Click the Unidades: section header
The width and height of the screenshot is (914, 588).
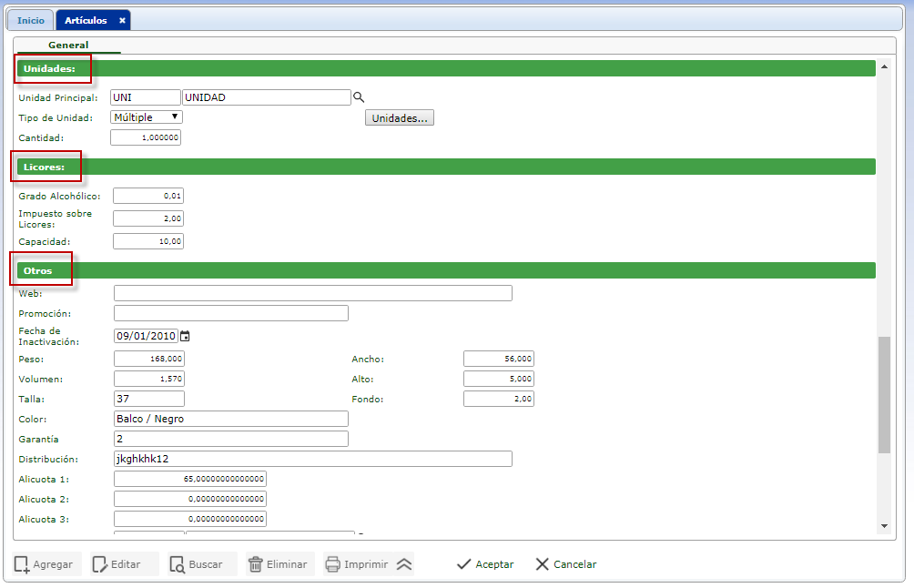click(446, 68)
